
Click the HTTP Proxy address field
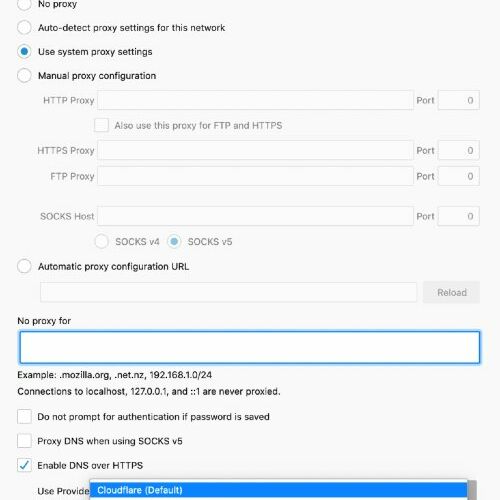255,100
